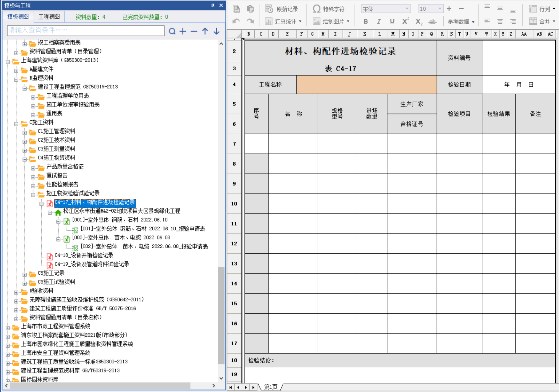
Task: Select C4-19_设备及管道附件试验记录 item
Action: 92,264
